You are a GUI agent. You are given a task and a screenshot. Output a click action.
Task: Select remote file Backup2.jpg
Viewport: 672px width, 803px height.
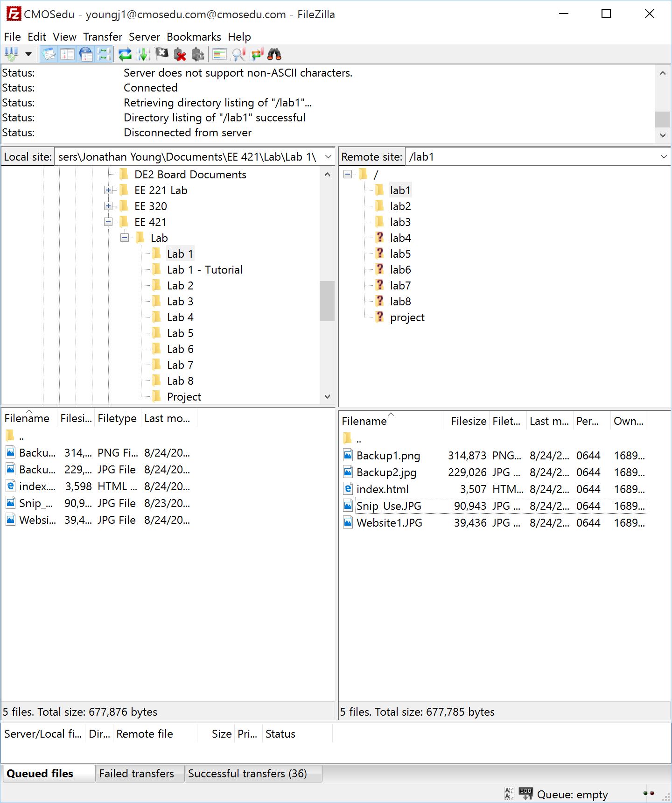(386, 472)
